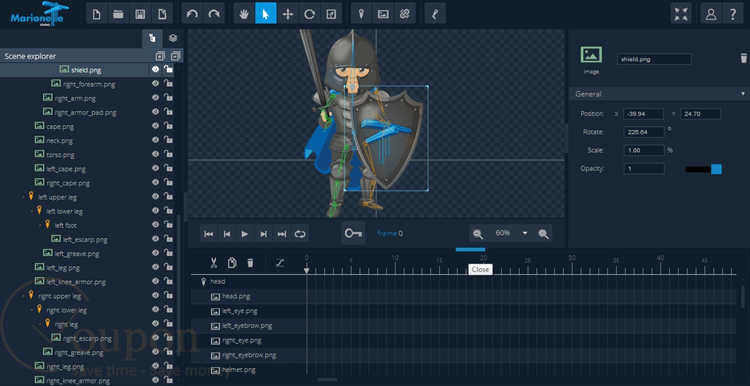Step forward one frame
The width and height of the screenshot is (750, 386).
[263, 234]
